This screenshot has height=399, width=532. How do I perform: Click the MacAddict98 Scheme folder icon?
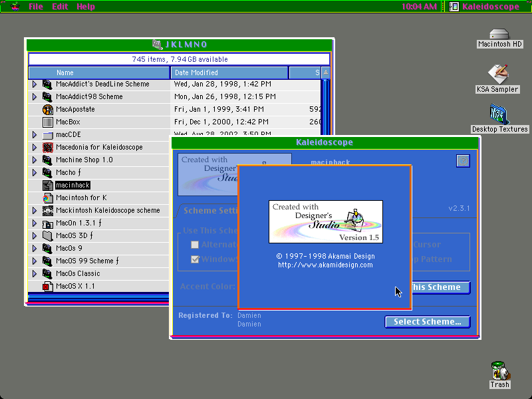tap(47, 96)
